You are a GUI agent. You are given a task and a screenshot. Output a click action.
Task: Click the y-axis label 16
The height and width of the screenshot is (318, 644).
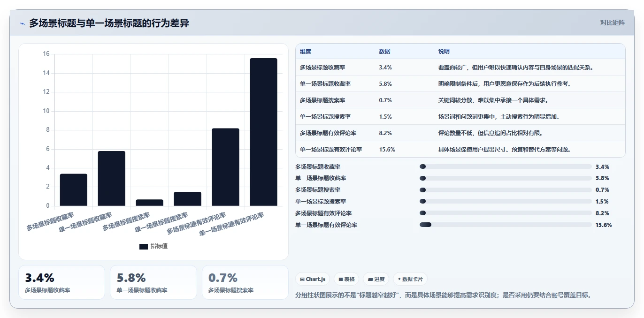tap(46, 54)
